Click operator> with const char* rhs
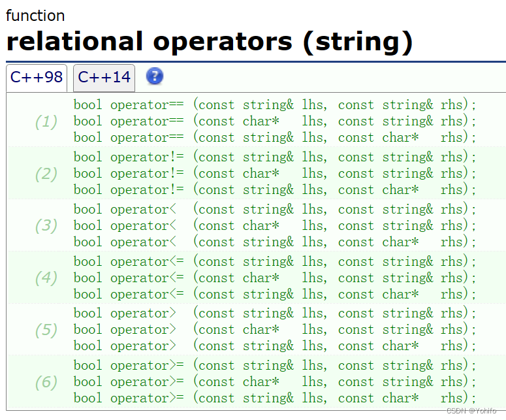506x420 pixels. pyautogui.click(x=275, y=346)
